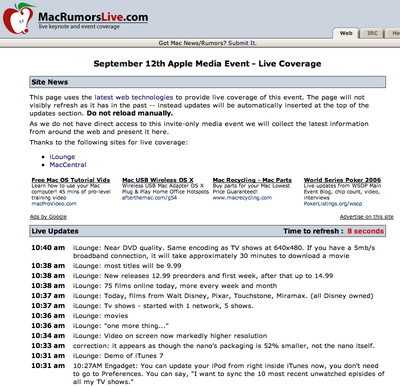Click the www.macrecycling.com ad URL
The width and height of the screenshot is (400, 386).
coord(242,198)
